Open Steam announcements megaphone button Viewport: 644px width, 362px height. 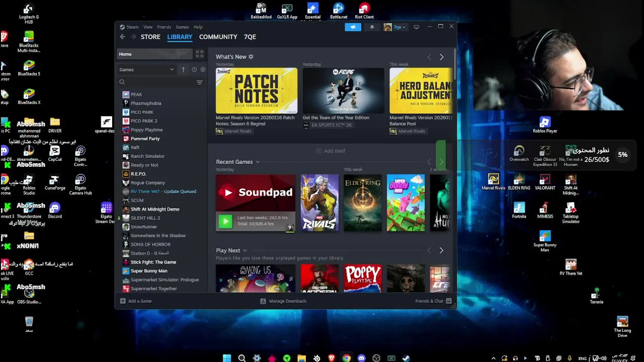pos(353,27)
